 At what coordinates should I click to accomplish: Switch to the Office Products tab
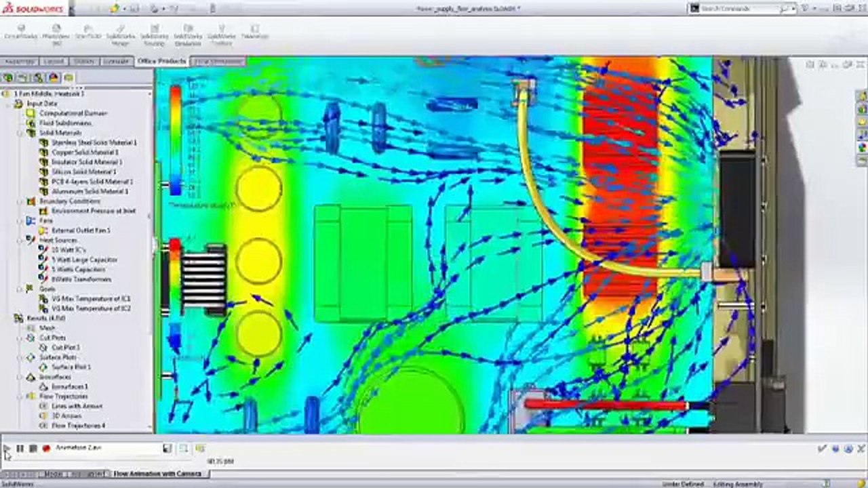tap(161, 62)
